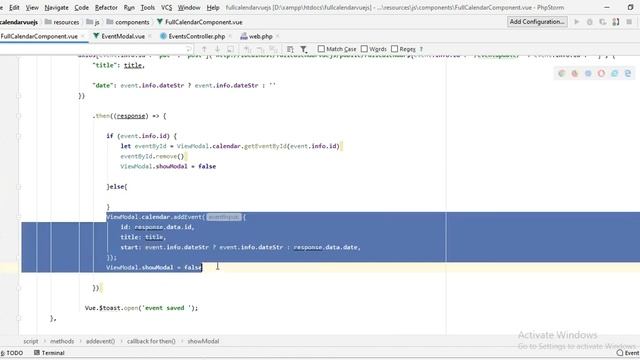Screen dimensions: 640x360
Task: Go to next search occurrence arrow
Action: [217, 49]
